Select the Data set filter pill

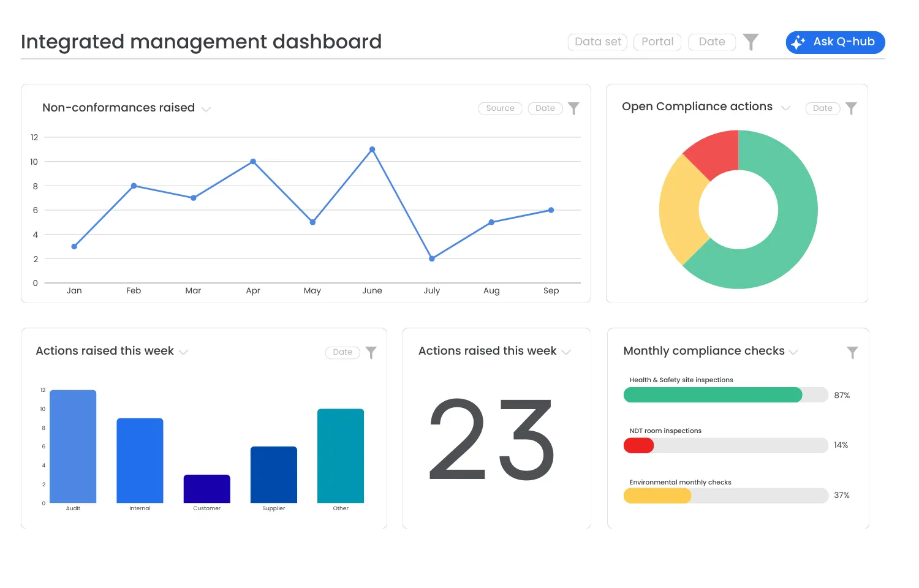597,42
